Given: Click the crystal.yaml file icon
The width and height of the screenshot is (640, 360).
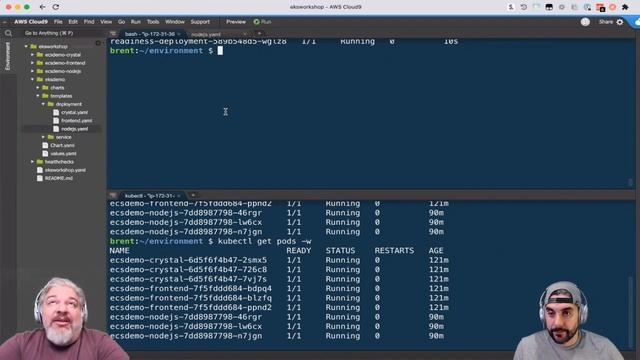Looking at the screenshot, I should (56, 112).
